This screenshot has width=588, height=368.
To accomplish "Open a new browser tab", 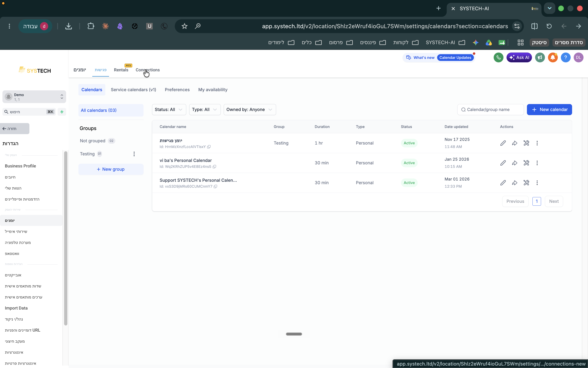I will [438, 9].
